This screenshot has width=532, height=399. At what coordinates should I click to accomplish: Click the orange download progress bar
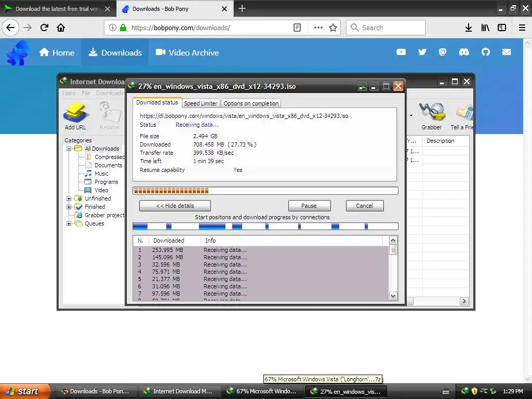(x=265, y=191)
